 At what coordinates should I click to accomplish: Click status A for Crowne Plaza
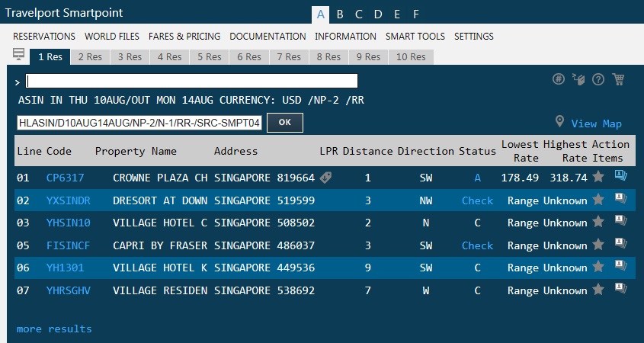click(x=477, y=178)
